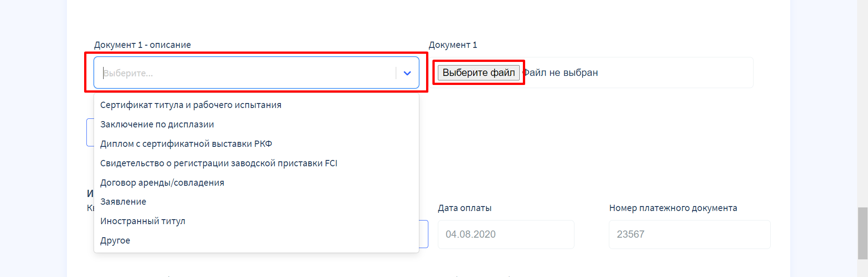Screen dimensions: 868x277
Task: Click the Номер платежного документа field
Action: click(x=689, y=234)
